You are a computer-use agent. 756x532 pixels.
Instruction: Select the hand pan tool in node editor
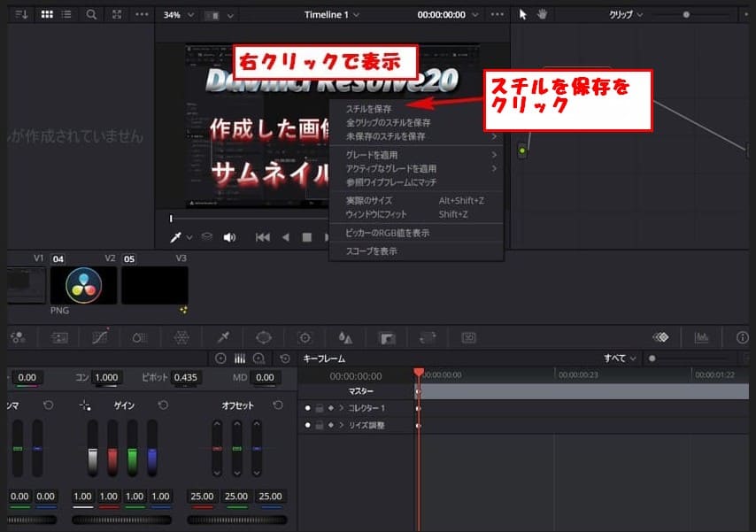pyautogui.click(x=542, y=14)
